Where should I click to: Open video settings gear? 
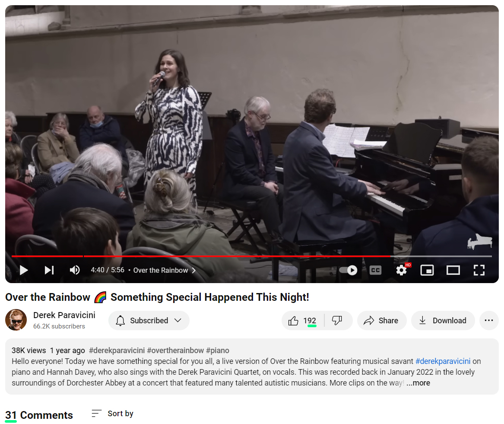click(x=401, y=270)
